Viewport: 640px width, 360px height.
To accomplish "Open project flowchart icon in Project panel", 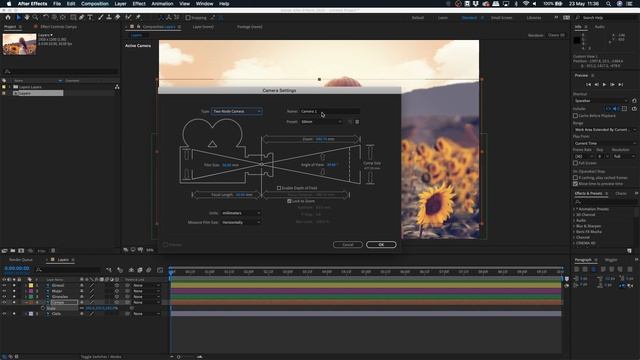I will pos(117,87).
